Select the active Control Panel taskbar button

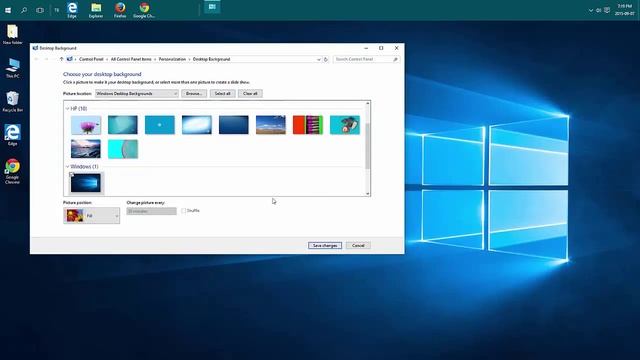pos(212,7)
